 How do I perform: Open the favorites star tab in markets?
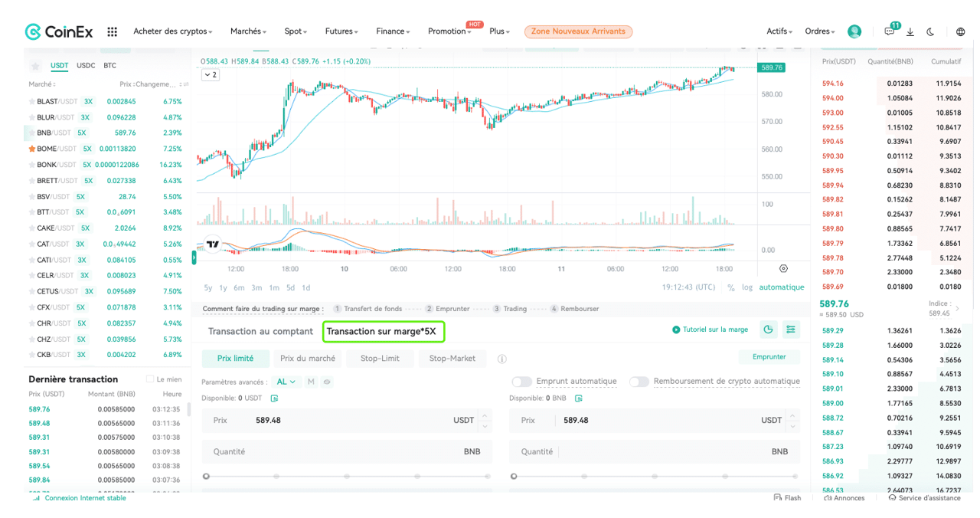(x=35, y=66)
